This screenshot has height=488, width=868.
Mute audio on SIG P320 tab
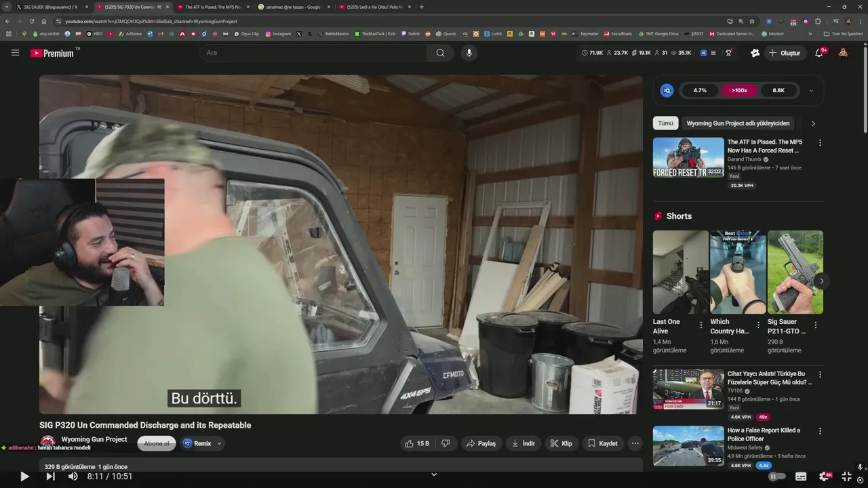[159, 7]
